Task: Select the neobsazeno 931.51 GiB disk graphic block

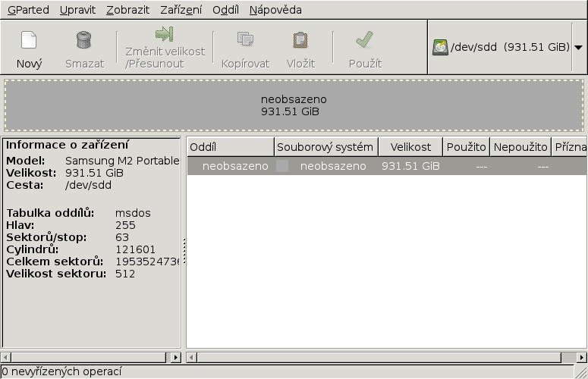Action: tap(294, 105)
